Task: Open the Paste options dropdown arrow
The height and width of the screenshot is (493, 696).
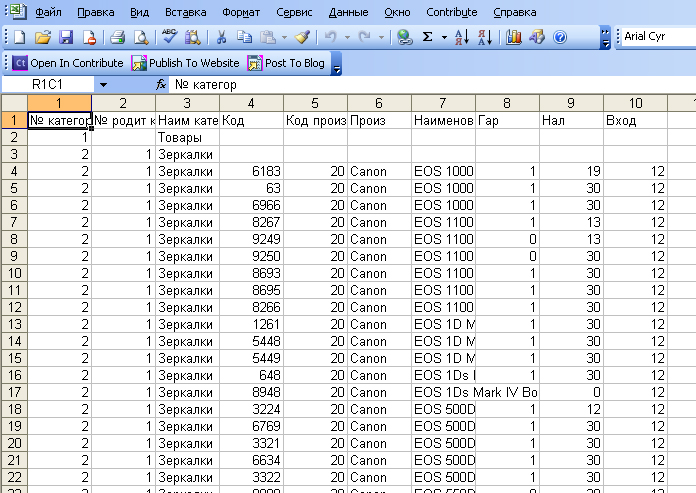Action: click(284, 38)
